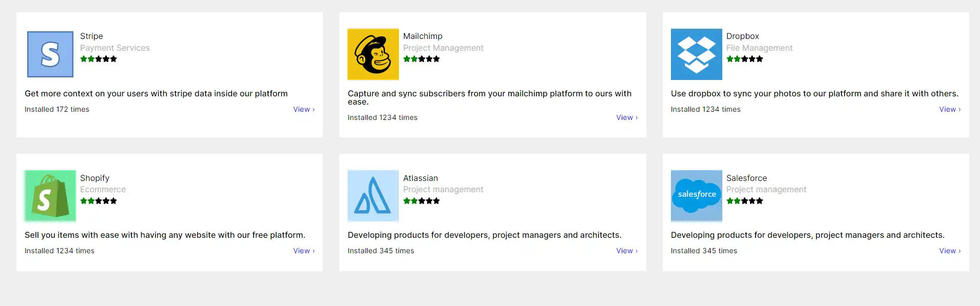This screenshot has width=980, height=306.
Task: Click the Atlassian app name text
Action: (x=420, y=178)
